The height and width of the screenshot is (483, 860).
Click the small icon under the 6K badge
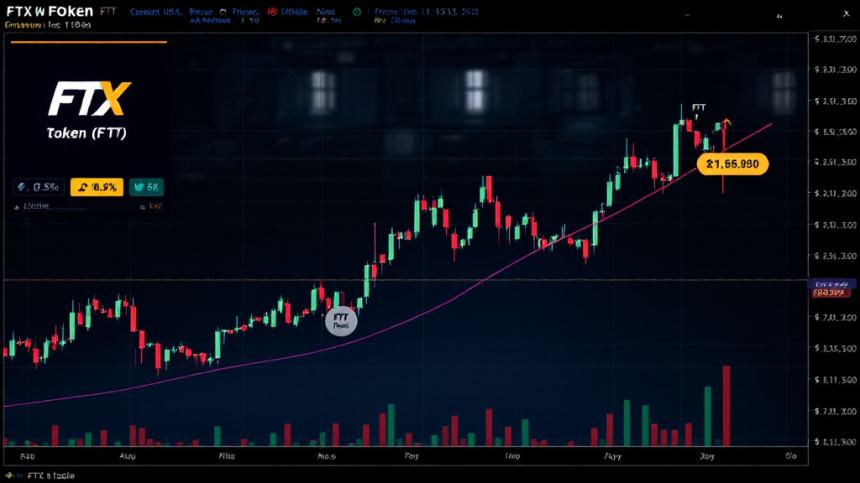[143, 207]
